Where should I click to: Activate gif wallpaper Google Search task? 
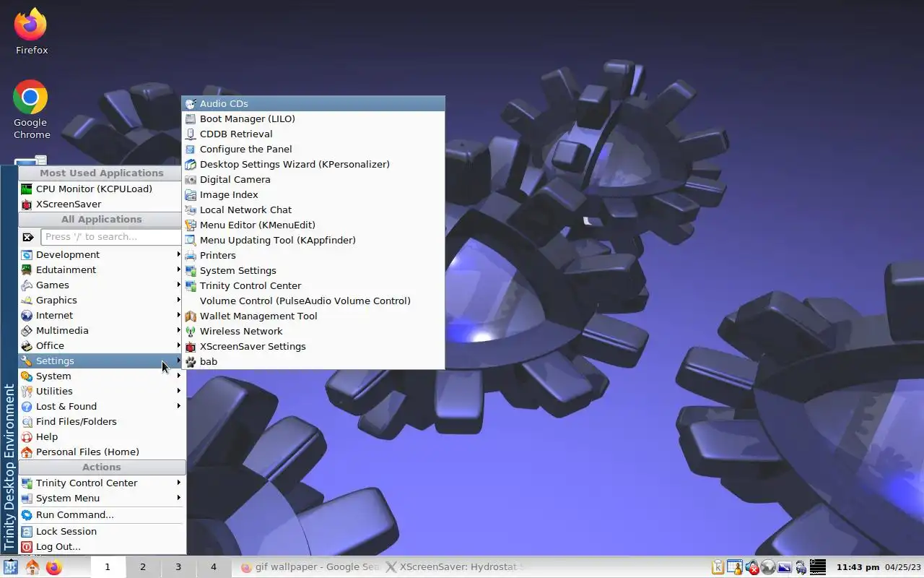coord(309,567)
